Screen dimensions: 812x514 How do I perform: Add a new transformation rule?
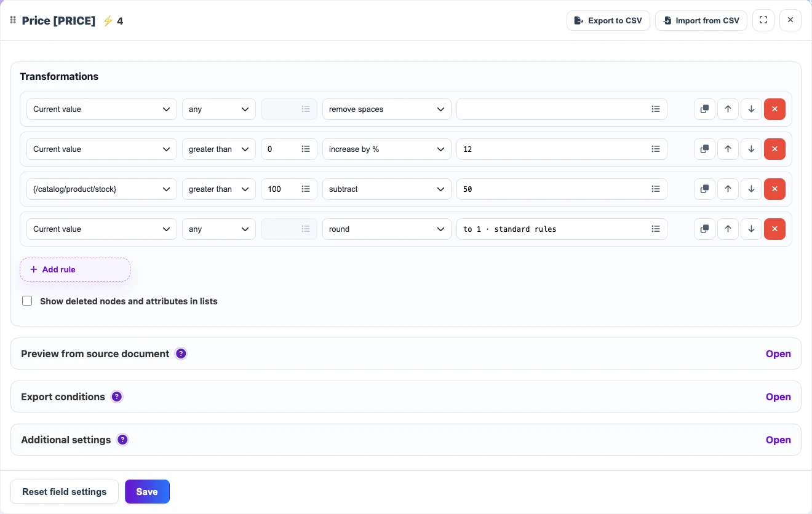click(75, 269)
